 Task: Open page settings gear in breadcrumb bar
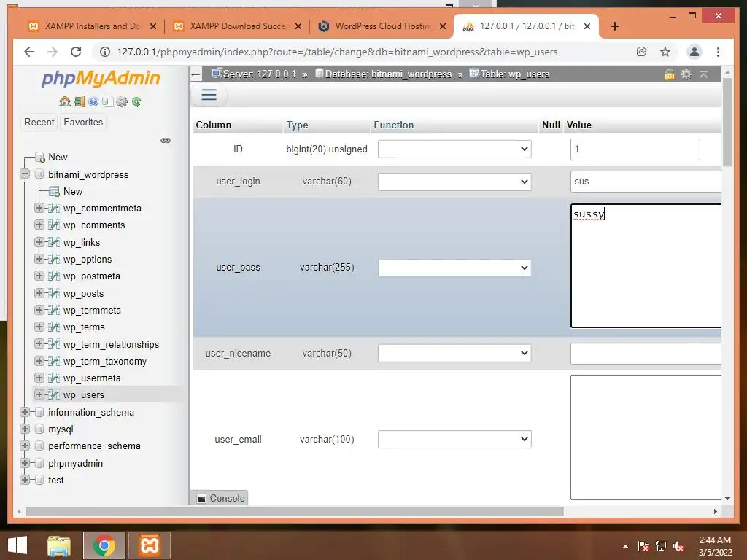686,74
